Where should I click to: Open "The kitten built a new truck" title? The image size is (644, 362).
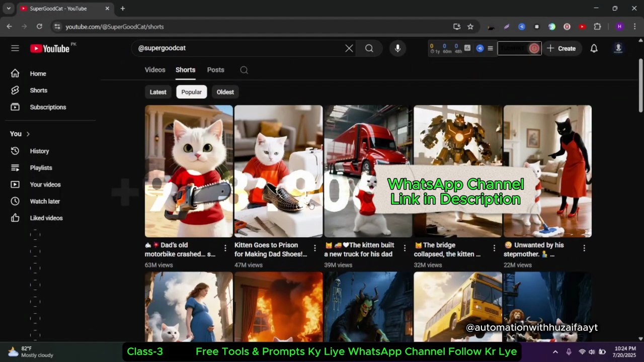(x=359, y=250)
